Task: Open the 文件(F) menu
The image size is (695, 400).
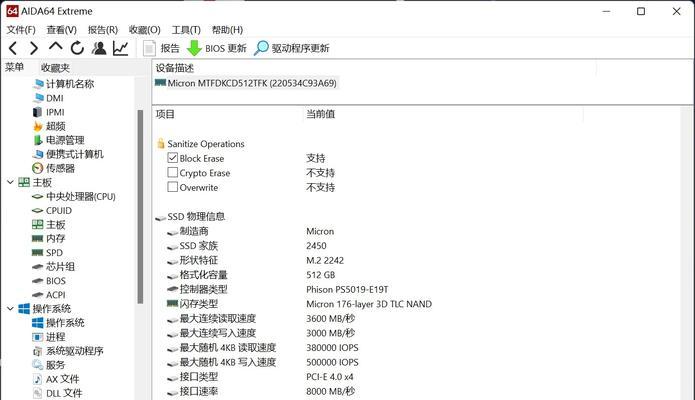Action: point(21,30)
